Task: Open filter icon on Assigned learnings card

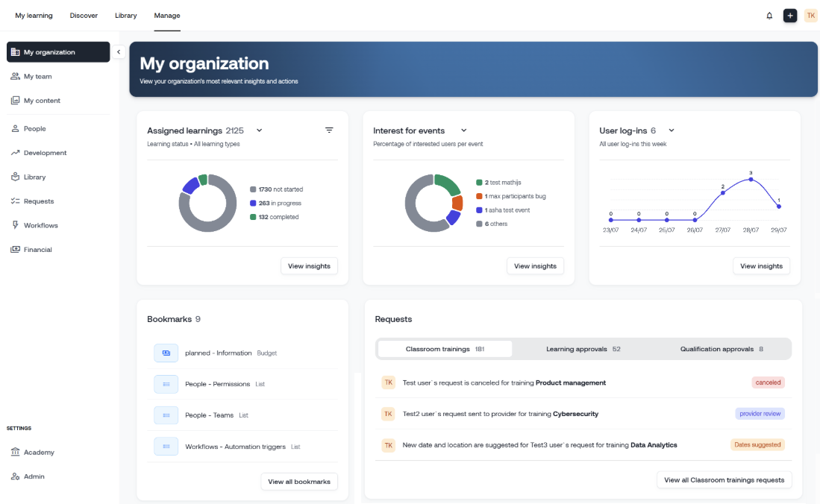Action: tap(329, 130)
